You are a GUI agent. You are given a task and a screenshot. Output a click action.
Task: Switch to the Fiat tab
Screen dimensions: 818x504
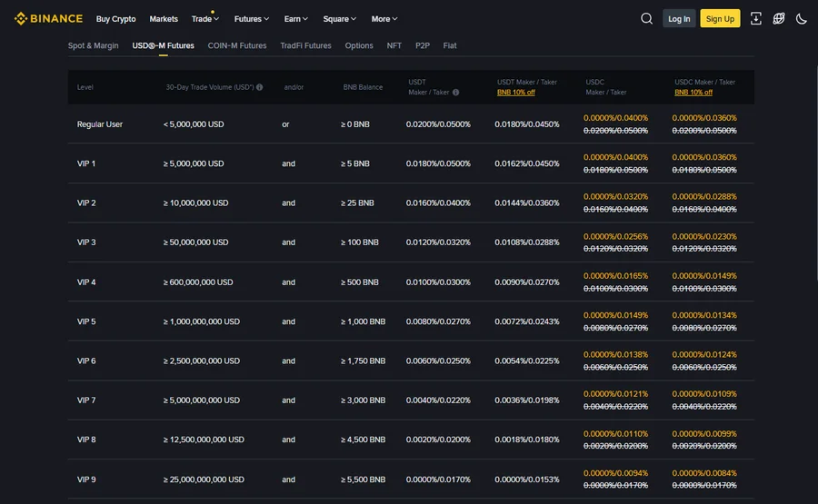pos(450,45)
